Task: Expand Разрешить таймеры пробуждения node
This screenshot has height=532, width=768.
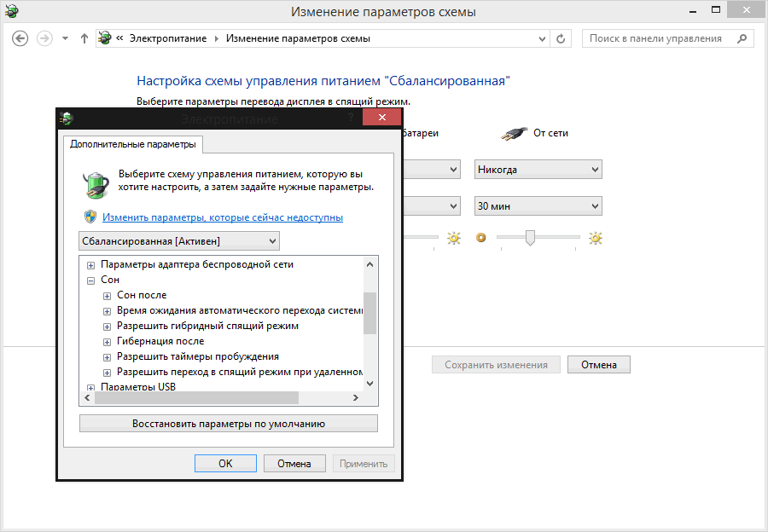Action: click(107, 356)
